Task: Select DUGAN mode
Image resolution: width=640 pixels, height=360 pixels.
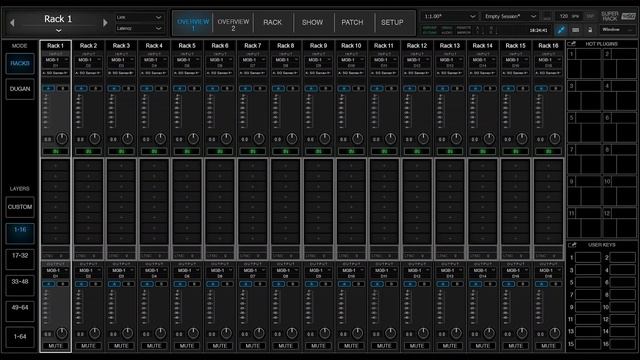Action: 20,89
